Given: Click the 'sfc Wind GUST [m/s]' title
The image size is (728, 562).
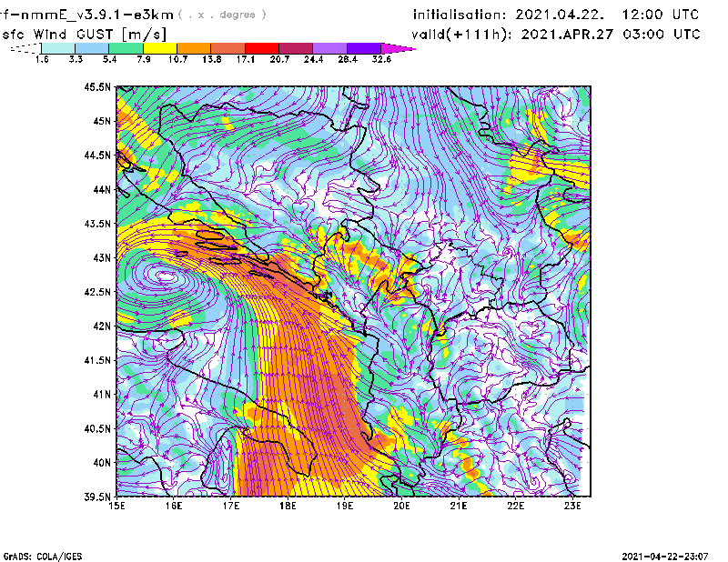Looking at the screenshot, I should 84,35.
